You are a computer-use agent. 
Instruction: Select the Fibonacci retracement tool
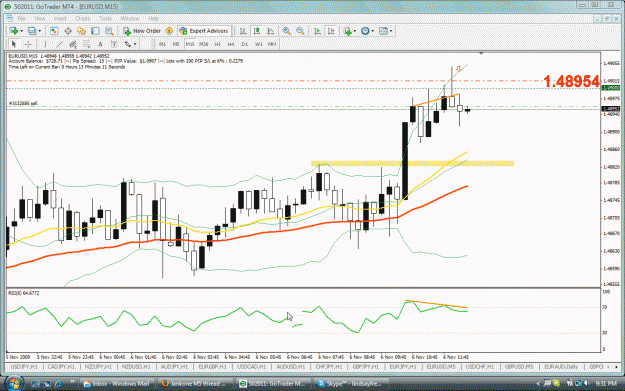point(86,44)
